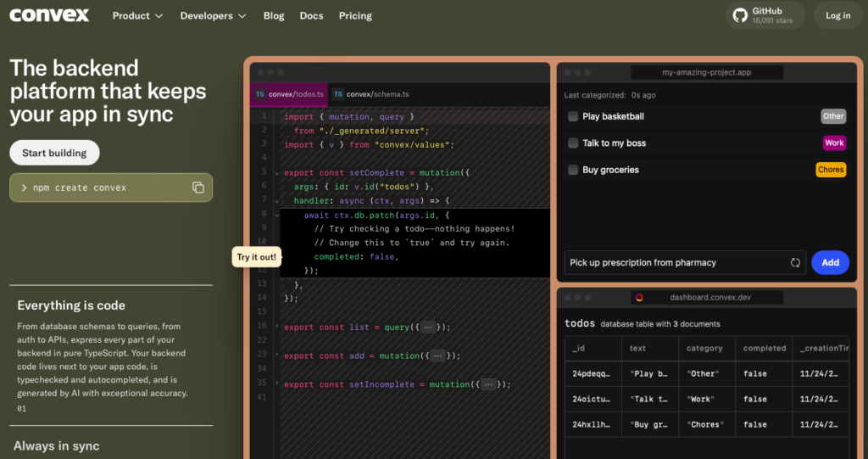Click the dashboard.convex.dev address bar
This screenshot has width=868, height=459.
click(x=707, y=298)
